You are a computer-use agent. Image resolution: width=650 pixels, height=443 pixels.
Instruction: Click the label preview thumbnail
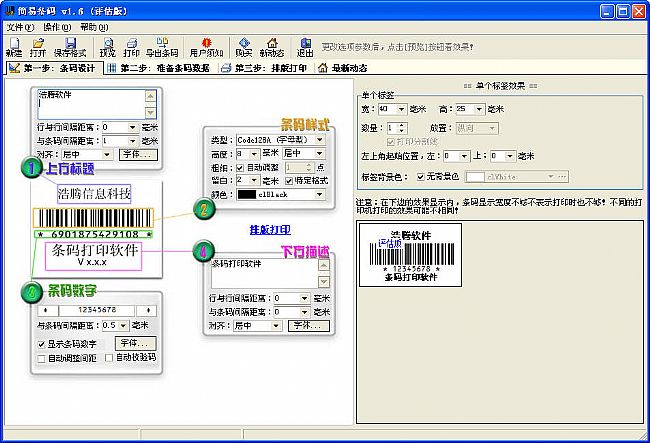[410, 255]
